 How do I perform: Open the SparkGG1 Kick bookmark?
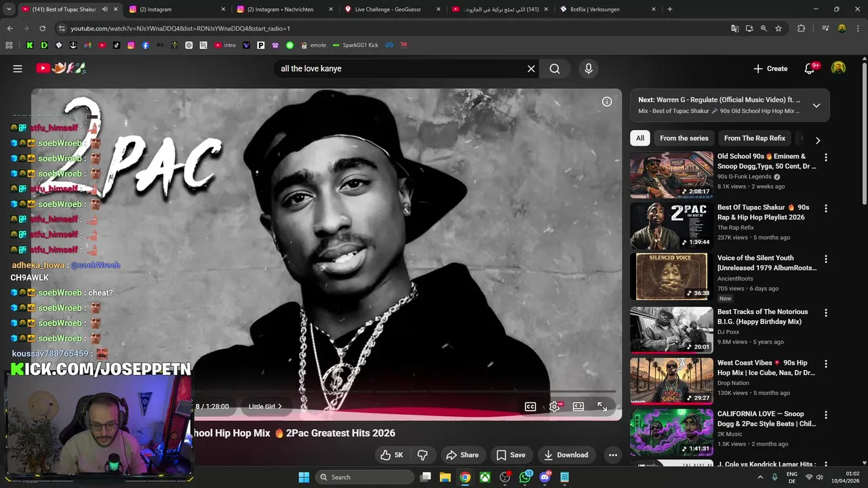355,45
